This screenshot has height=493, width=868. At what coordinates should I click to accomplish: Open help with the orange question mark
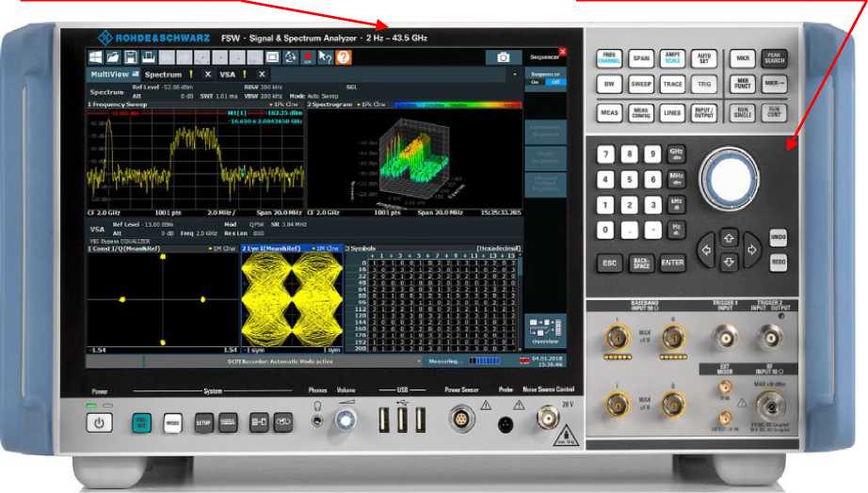[344, 57]
